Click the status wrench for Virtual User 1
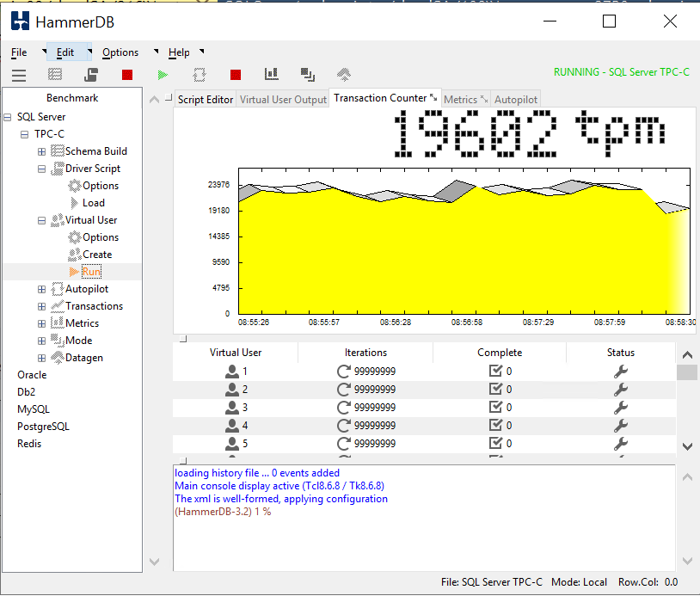Viewport: 700px width, 596px height. tap(620, 372)
